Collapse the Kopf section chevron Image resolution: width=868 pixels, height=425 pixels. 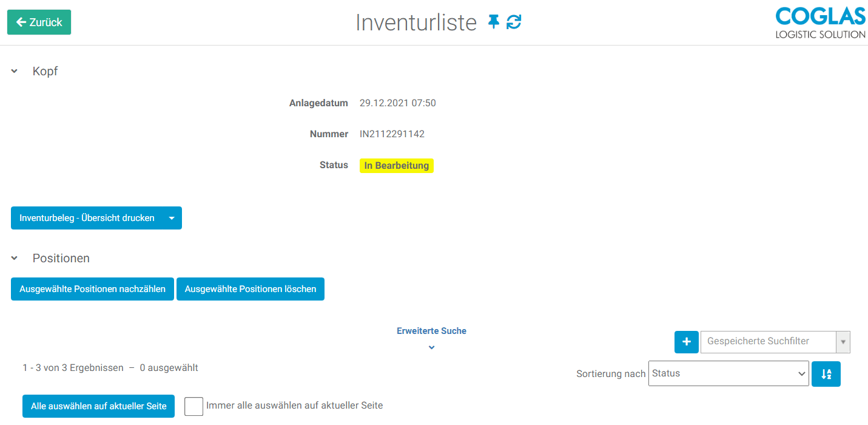pos(15,72)
